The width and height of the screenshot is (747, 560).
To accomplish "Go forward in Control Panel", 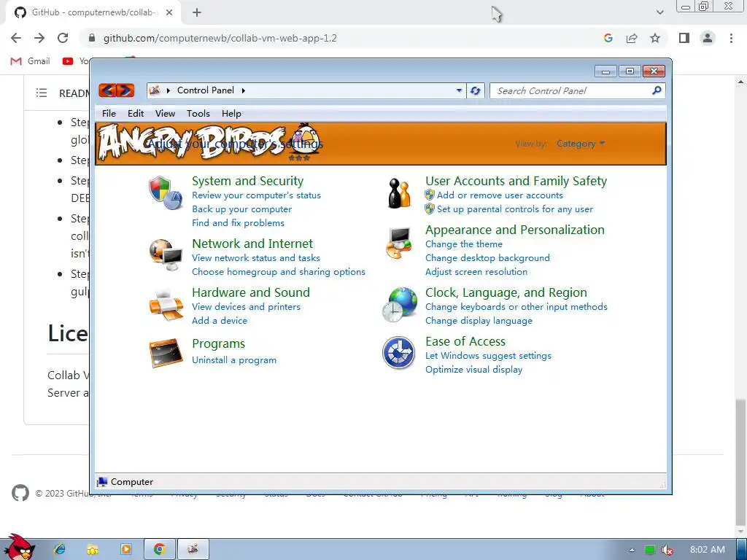I will point(125,90).
